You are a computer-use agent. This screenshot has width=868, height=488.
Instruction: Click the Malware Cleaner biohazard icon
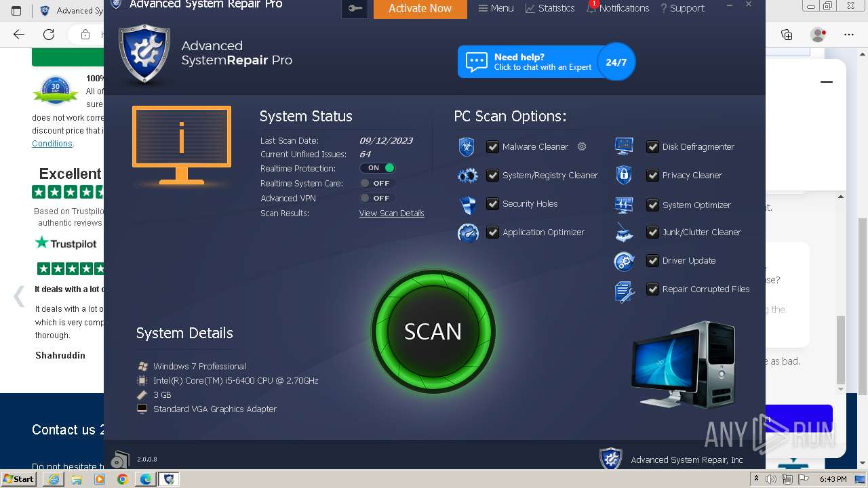tap(467, 146)
